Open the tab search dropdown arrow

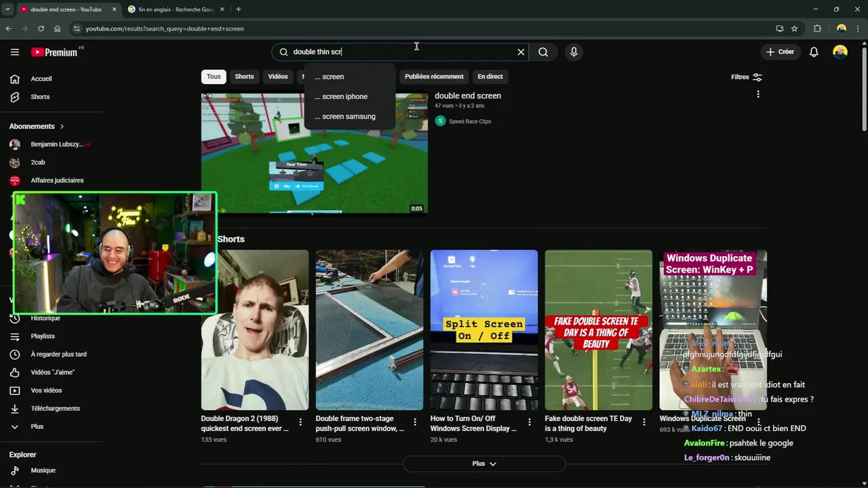7,9
